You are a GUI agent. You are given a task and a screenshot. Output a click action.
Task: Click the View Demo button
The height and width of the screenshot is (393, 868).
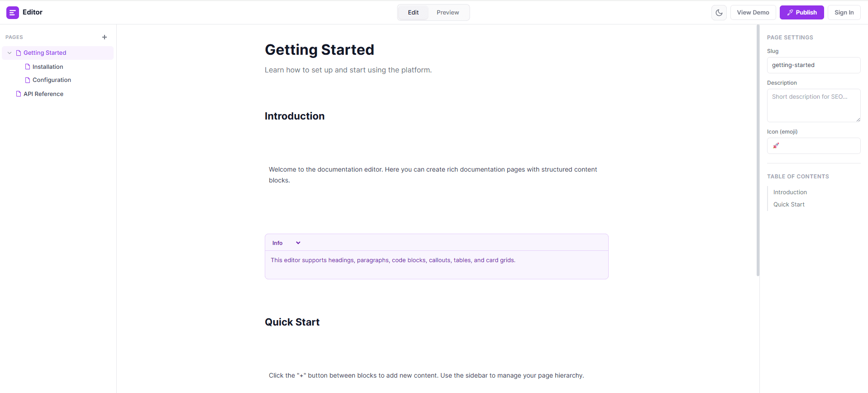tap(753, 12)
